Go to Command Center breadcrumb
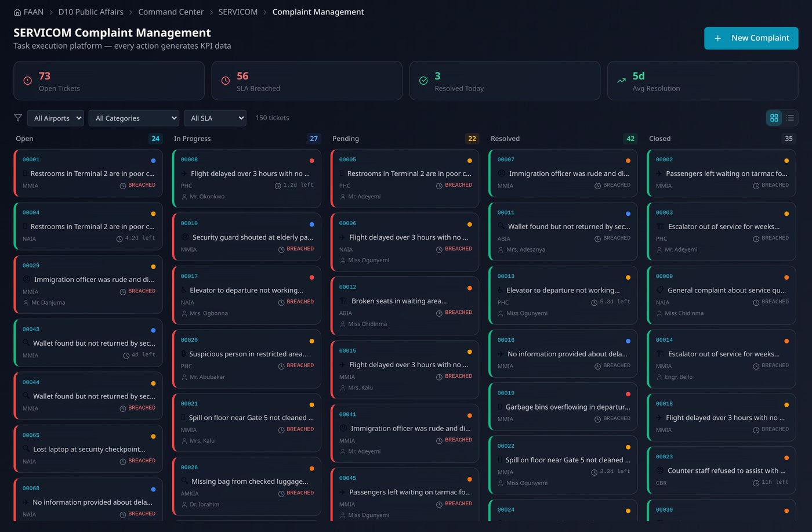The image size is (812, 532). [171, 12]
